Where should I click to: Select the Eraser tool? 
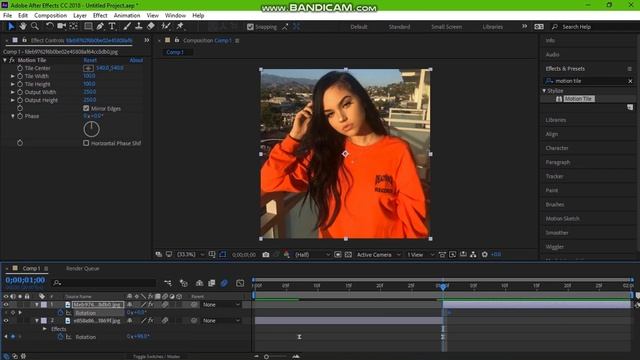[151, 27]
